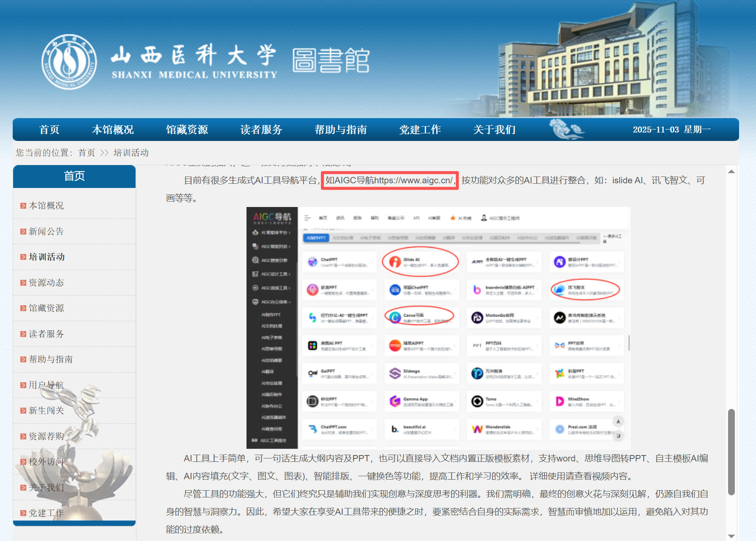Click the highlighted aigc.cn URL text
The height and width of the screenshot is (541, 756).
point(389,181)
